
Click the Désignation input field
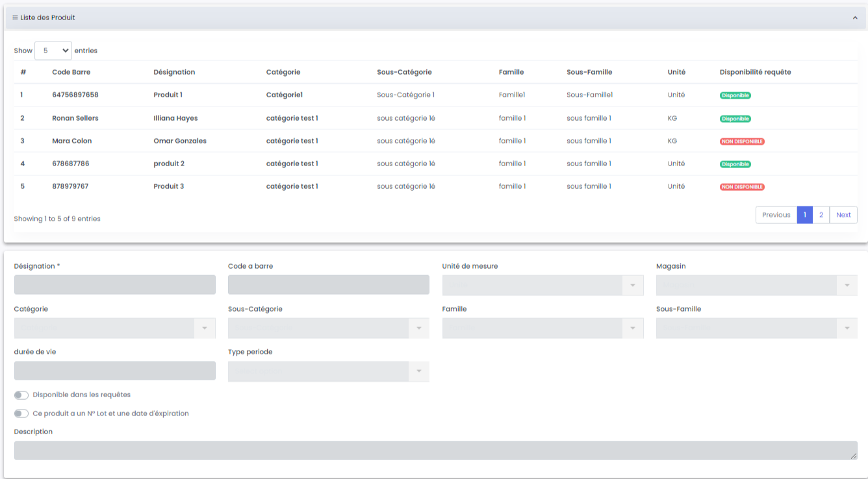click(114, 285)
